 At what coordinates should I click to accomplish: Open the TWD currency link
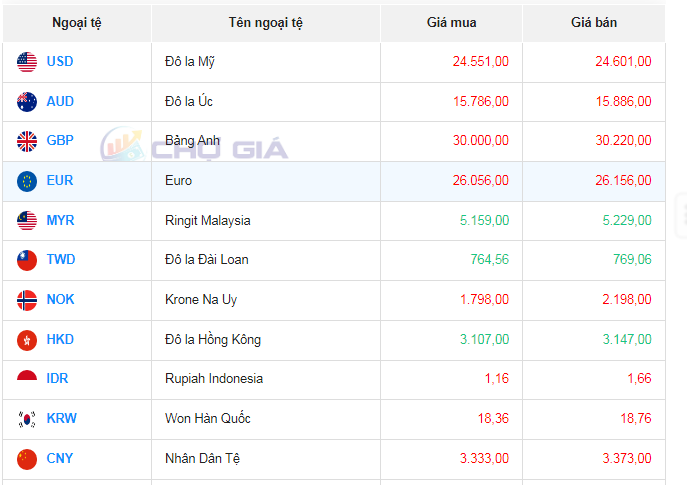pos(61,259)
